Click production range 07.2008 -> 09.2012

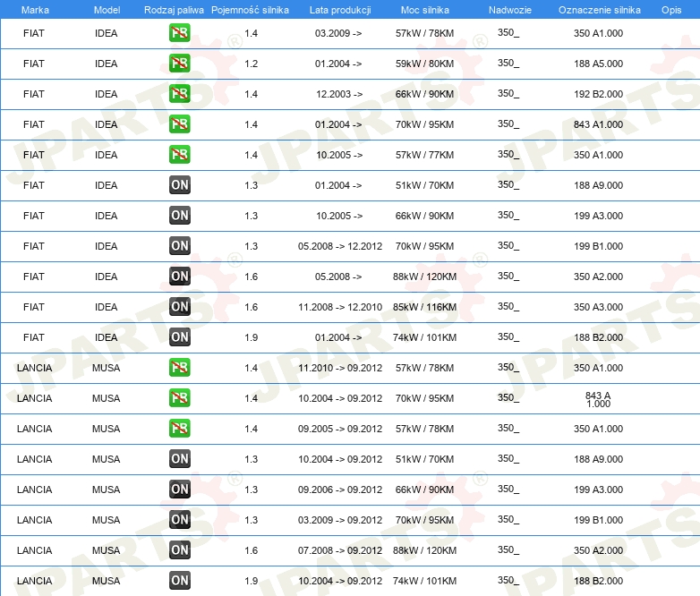tap(340, 550)
